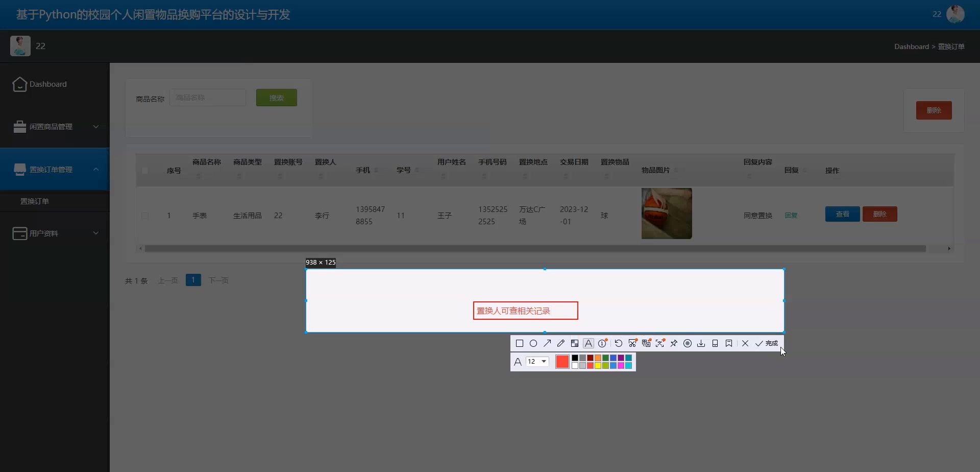Select the pencil freehand tool
980x472 pixels.
pyautogui.click(x=561, y=343)
